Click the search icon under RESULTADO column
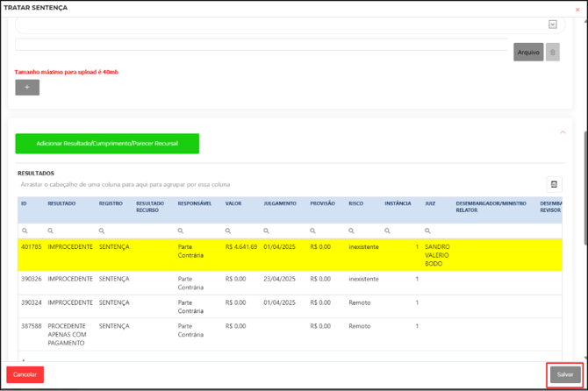The width and height of the screenshot is (588, 391). pos(51,231)
